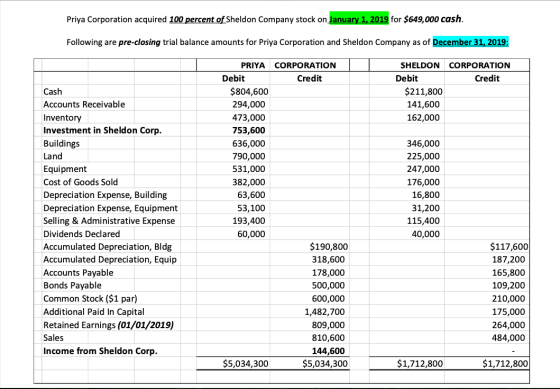
Task: Click Sheldon's dividends value 40,000
Action: coord(426,234)
